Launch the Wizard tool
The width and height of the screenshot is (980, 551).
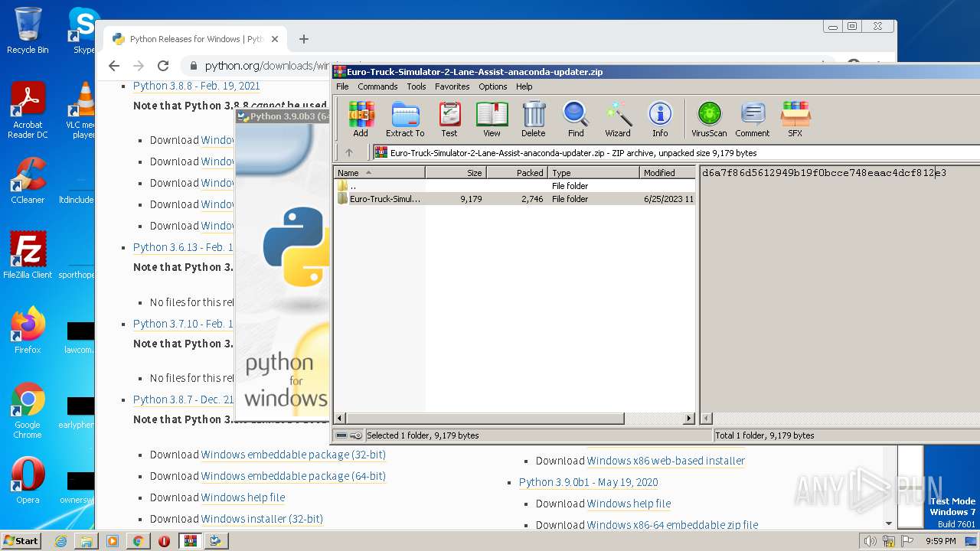point(618,119)
